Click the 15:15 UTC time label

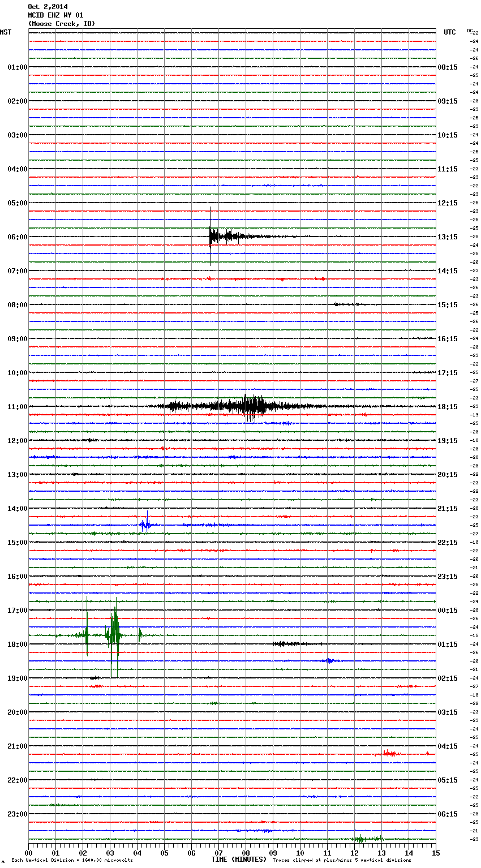448,305
